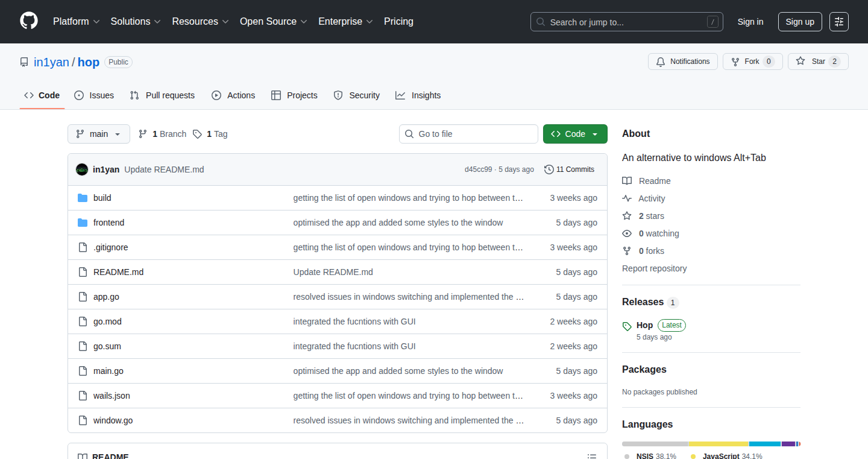
Task: Click the book icon beside Readme
Action: [x=627, y=181]
